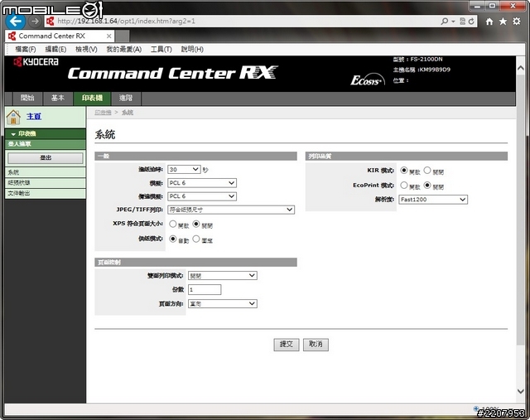The height and width of the screenshot is (420, 530).
Task: Close the Command Center RX tab
Action: point(108,36)
